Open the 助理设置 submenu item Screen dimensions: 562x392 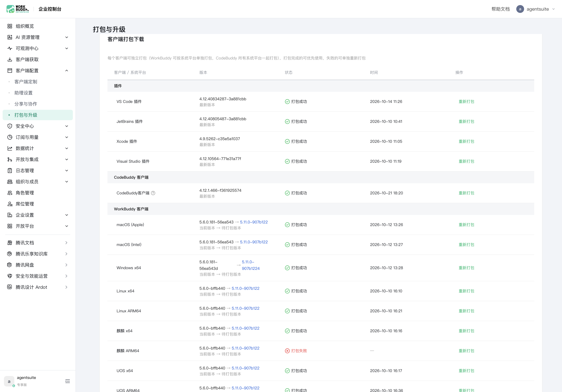[x=38, y=93]
